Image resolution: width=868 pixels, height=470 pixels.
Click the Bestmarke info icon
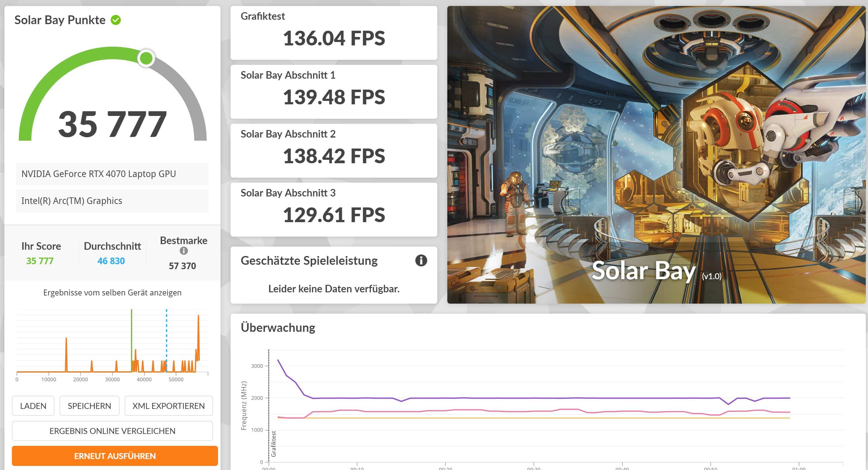184,251
